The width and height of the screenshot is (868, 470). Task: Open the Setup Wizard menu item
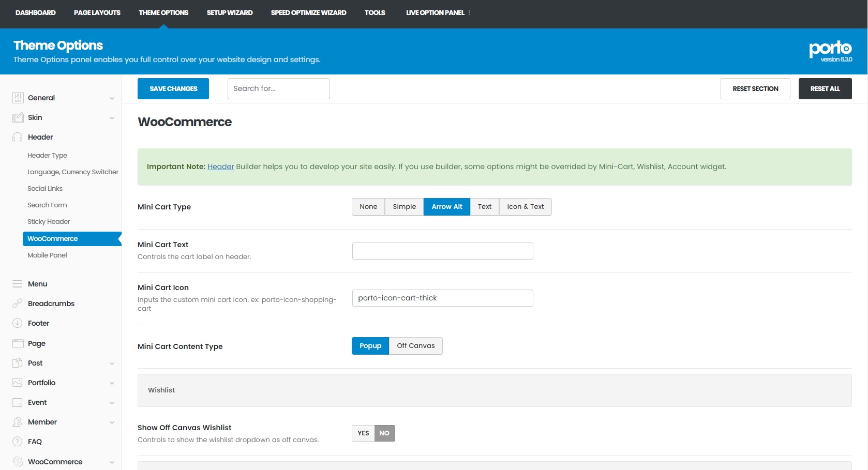click(230, 12)
